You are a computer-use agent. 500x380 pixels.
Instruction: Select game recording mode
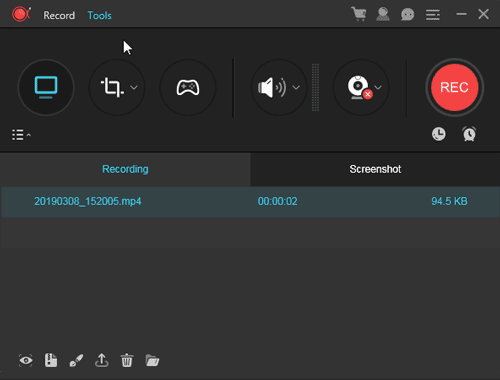coord(188,88)
